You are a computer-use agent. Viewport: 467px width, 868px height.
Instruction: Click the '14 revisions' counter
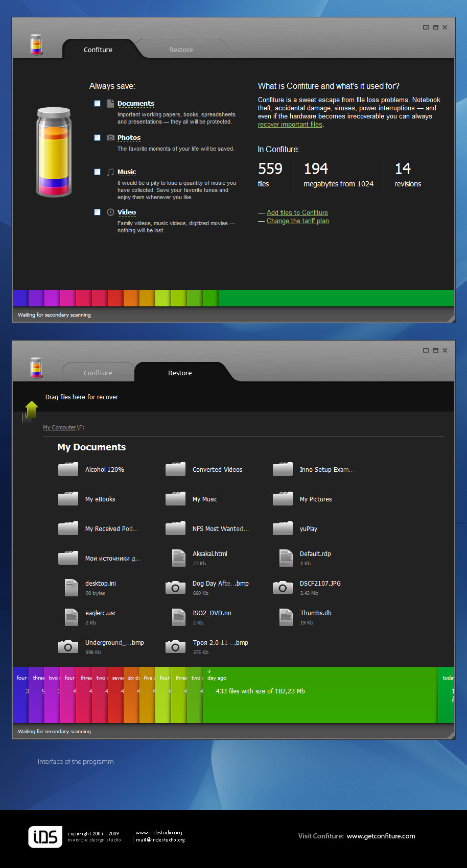click(408, 175)
